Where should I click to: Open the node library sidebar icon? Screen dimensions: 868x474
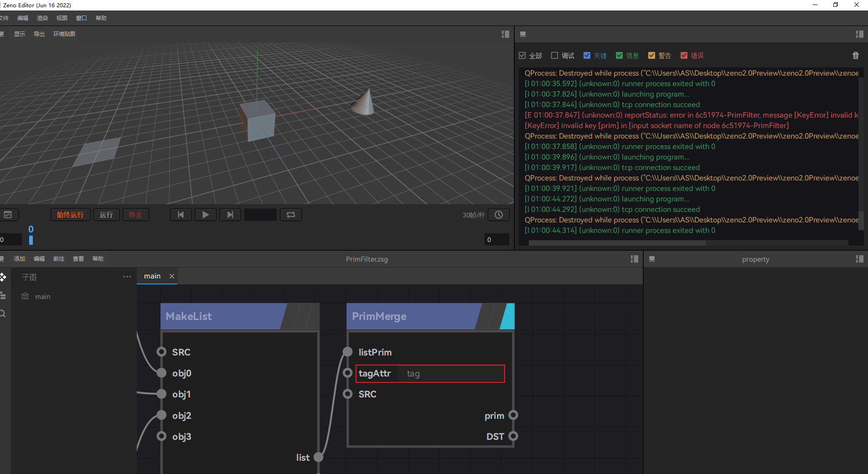pyautogui.click(x=3, y=277)
